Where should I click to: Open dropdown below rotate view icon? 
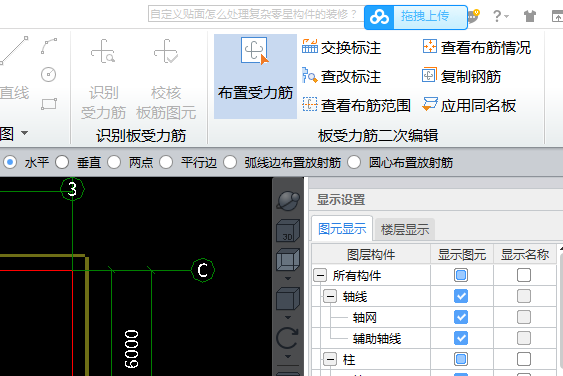click(x=288, y=357)
